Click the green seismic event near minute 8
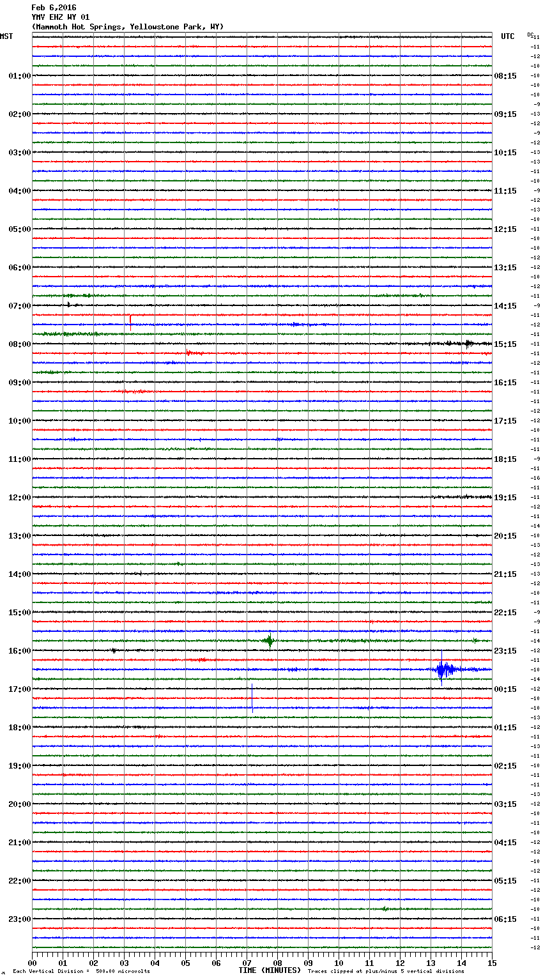This screenshot has height=980, width=543. click(x=270, y=640)
